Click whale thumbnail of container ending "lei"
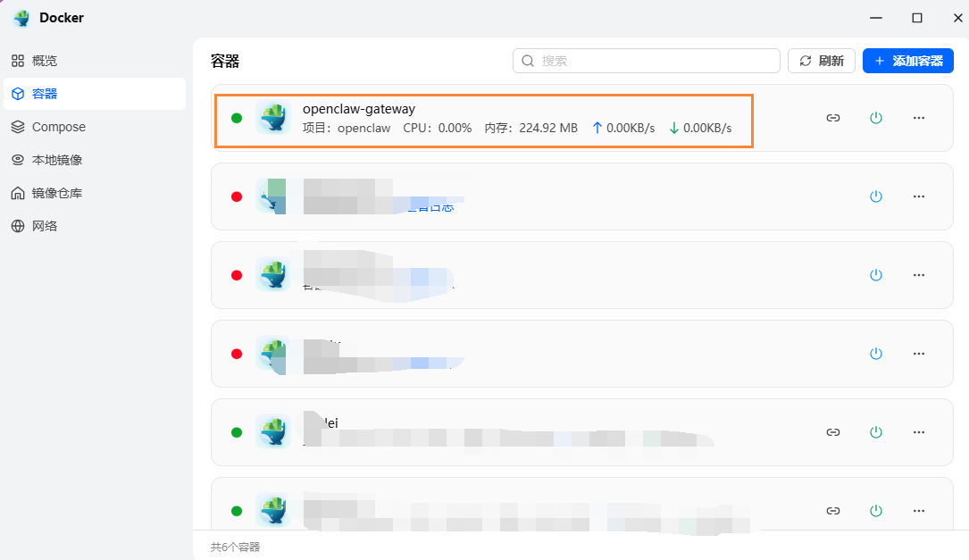 (x=273, y=431)
